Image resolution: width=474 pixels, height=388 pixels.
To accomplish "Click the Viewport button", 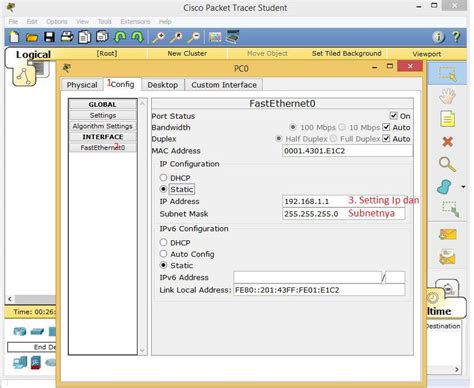I will pyautogui.click(x=427, y=54).
